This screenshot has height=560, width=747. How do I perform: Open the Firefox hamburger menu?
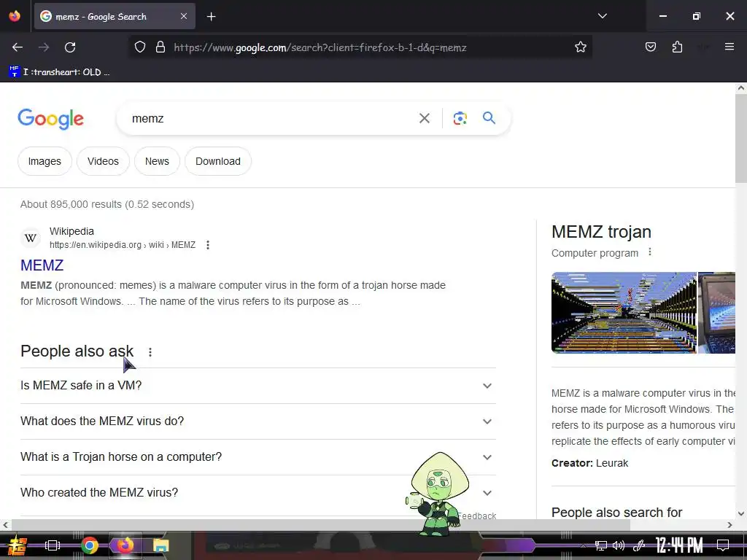729,47
